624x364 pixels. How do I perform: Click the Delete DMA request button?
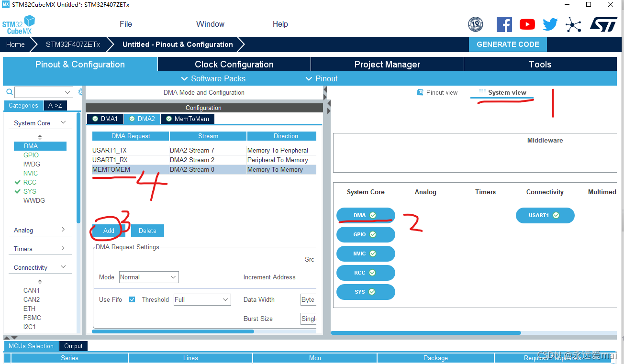tap(147, 231)
